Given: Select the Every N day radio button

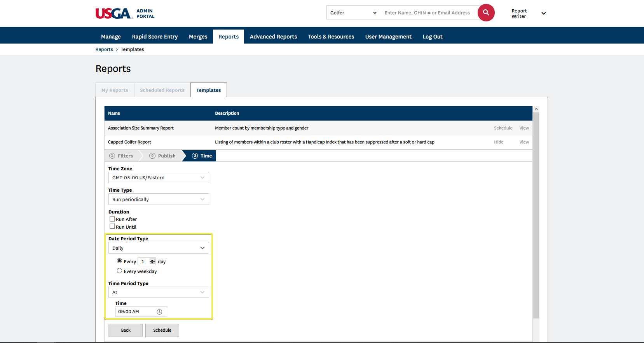Looking at the screenshot, I should pos(119,261).
